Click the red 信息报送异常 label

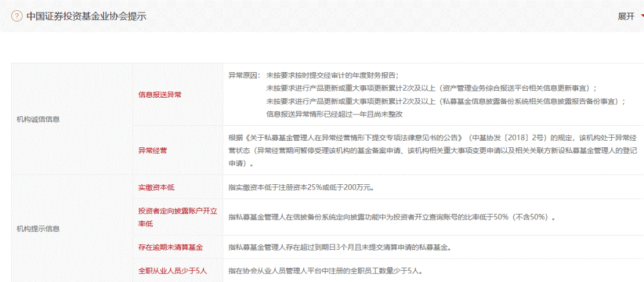pos(160,95)
